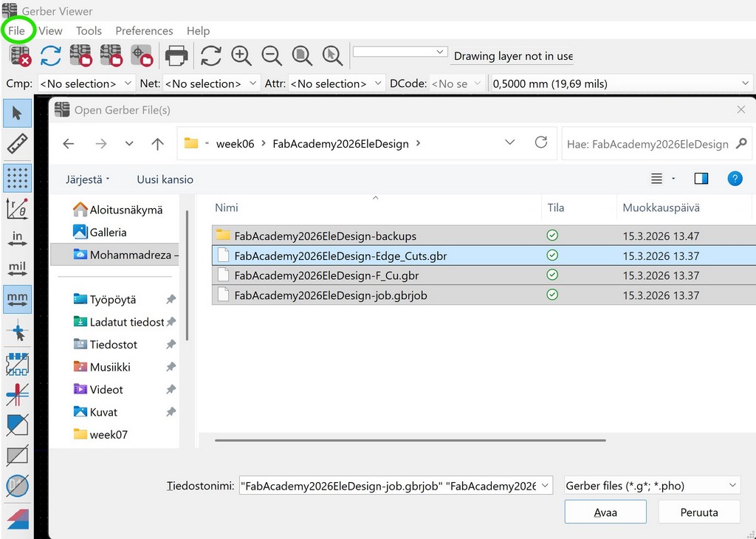
Task: Open the DCode selection dropdown
Action: tap(456, 83)
